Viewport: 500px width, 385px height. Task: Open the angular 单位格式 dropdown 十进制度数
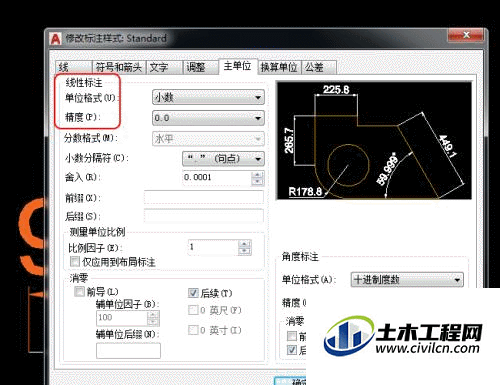tap(407, 280)
